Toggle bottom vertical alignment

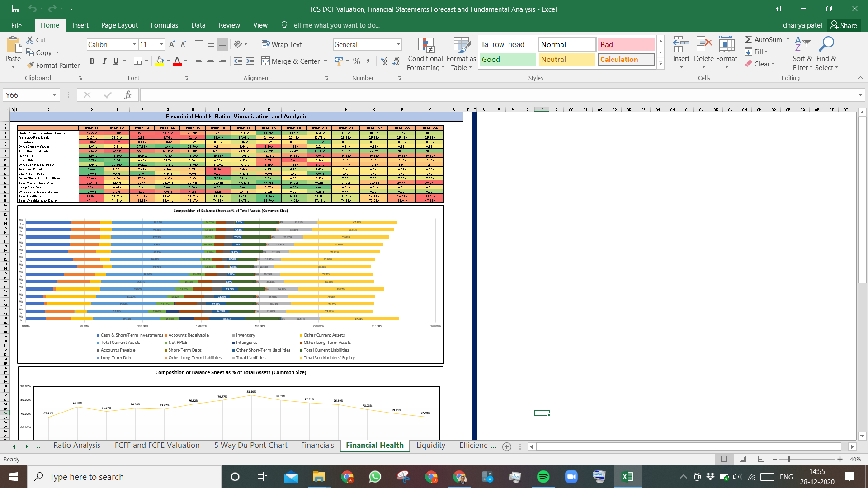point(222,44)
